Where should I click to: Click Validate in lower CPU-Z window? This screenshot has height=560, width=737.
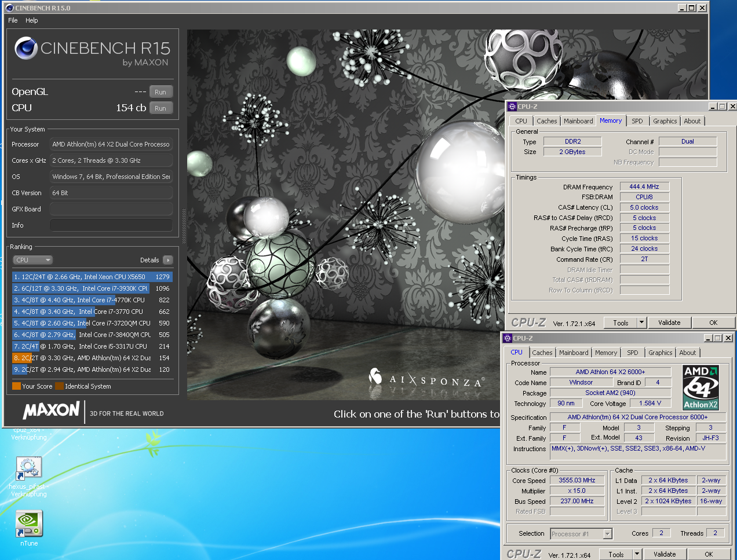pos(665,554)
